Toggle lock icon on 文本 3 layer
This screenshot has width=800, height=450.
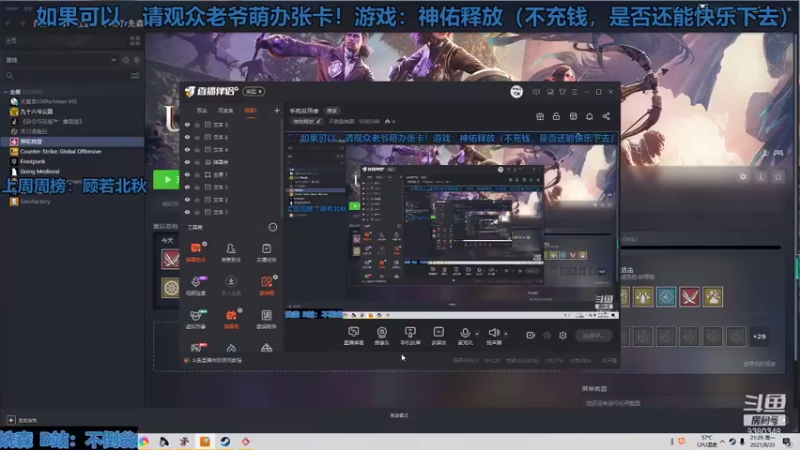click(x=197, y=125)
